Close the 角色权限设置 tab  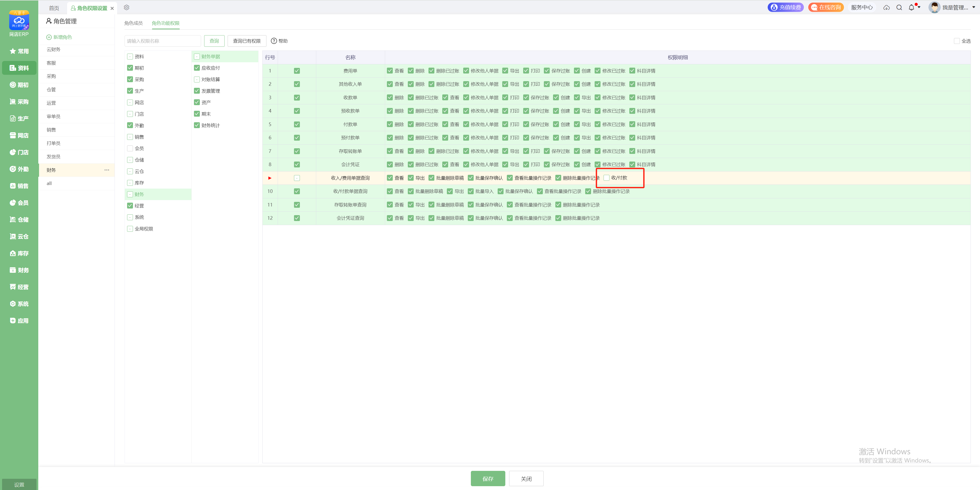coord(112,8)
